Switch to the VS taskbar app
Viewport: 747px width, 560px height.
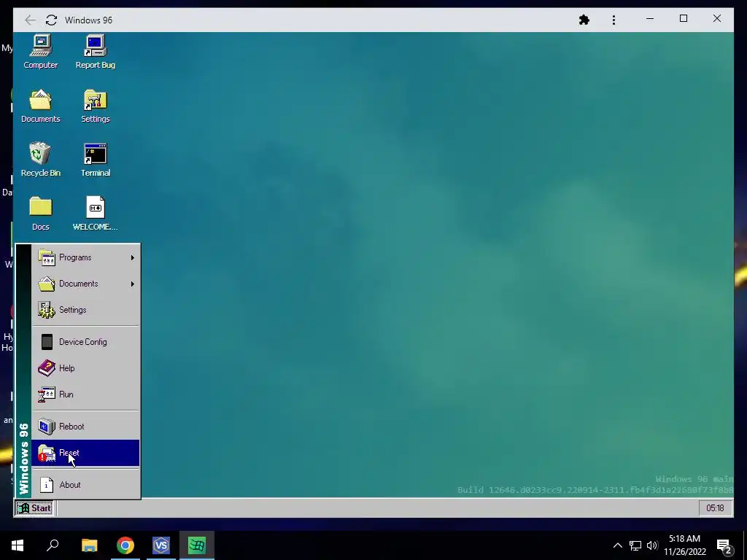tap(161, 545)
